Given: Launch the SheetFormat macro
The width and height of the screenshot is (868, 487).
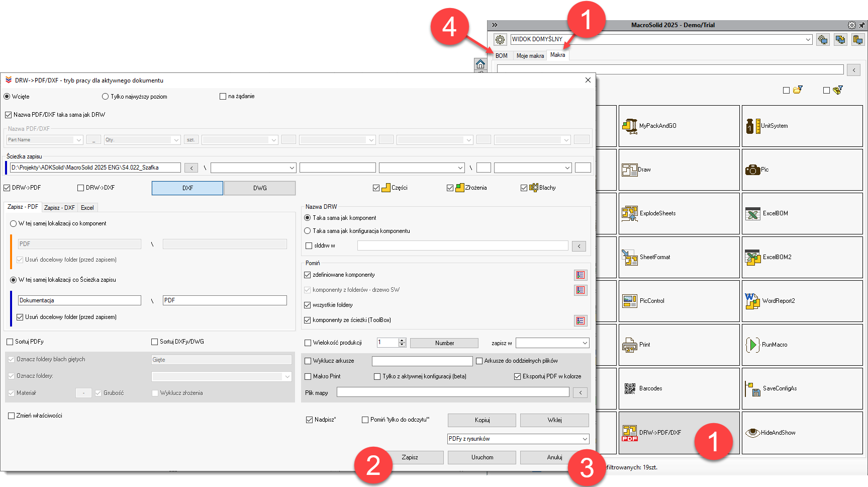Looking at the screenshot, I should pos(679,257).
